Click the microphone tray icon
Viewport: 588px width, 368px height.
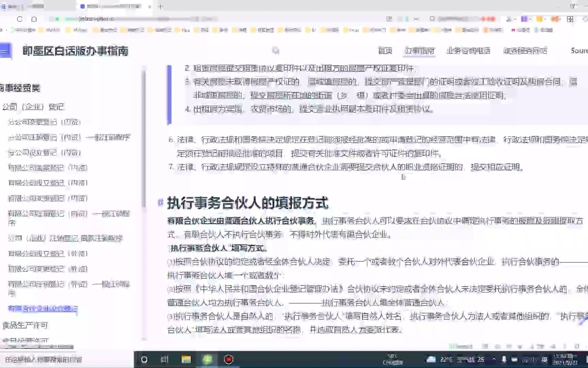click(504, 359)
